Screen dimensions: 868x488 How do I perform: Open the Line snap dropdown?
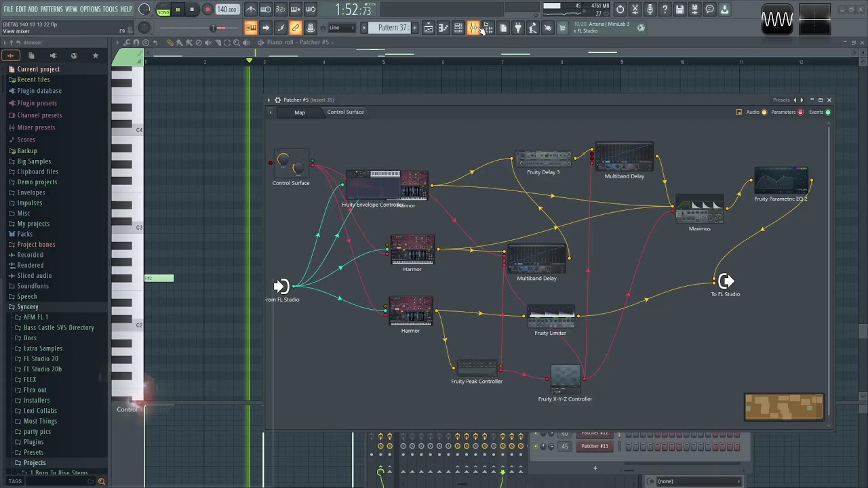click(342, 28)
